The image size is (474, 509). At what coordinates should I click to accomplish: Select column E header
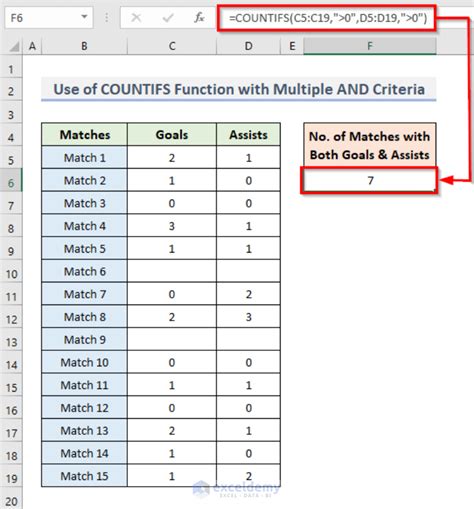(292, 46)
